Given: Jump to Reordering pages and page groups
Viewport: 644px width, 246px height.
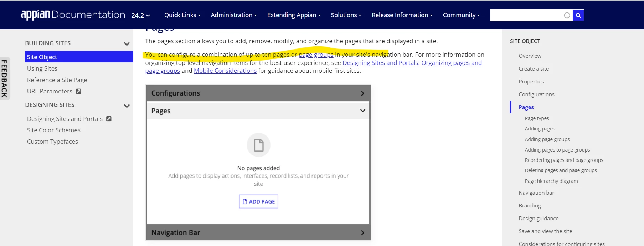Looking at the screenshot, I should [564, 160].
